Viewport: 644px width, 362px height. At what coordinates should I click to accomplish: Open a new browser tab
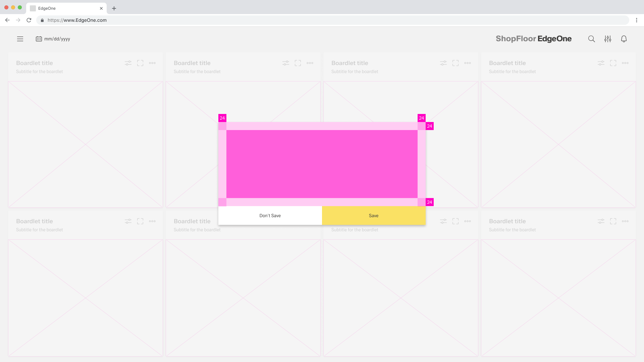pos(114,8)
